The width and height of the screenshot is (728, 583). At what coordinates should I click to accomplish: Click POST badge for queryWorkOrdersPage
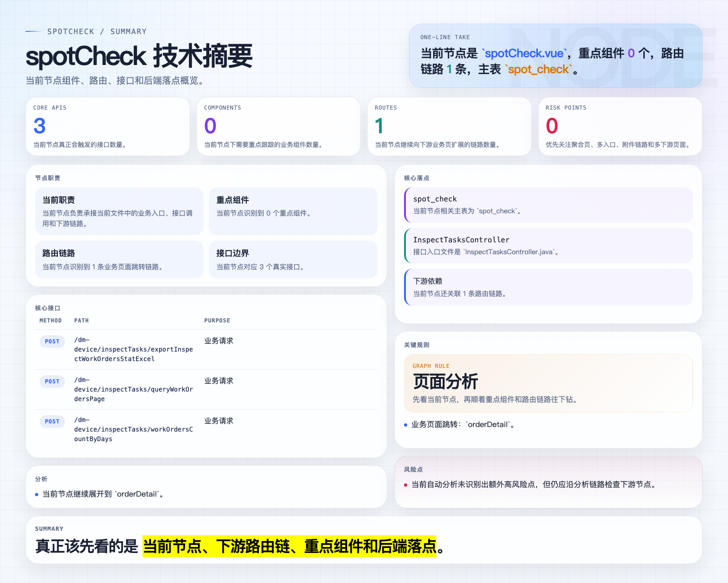tap(52, 382)
